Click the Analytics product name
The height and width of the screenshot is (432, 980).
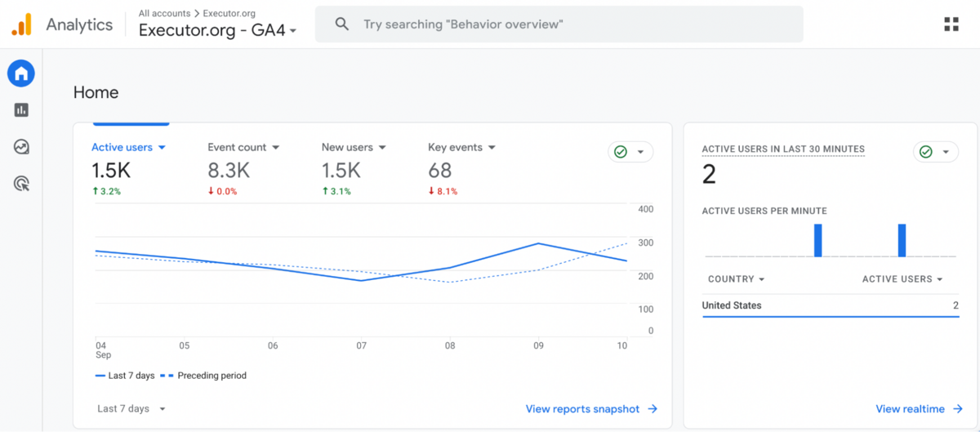point(79,24)
